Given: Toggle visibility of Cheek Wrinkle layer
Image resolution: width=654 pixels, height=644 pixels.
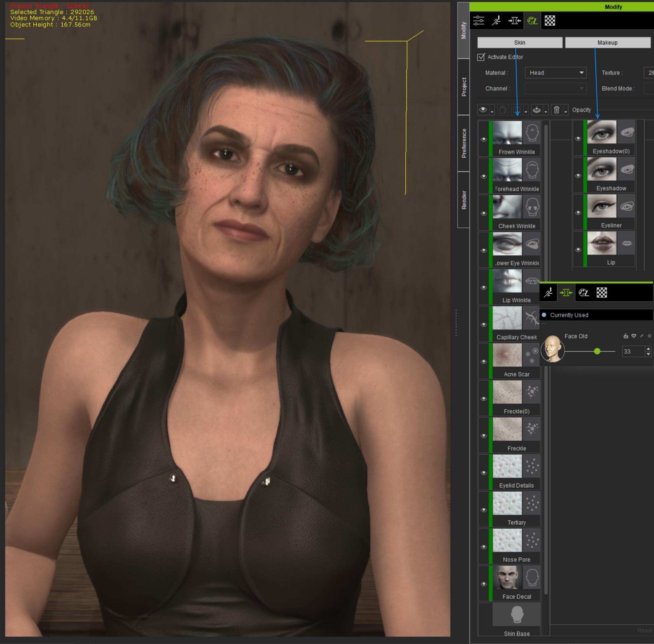Looking at the screenshot, I should click(484, 214).
